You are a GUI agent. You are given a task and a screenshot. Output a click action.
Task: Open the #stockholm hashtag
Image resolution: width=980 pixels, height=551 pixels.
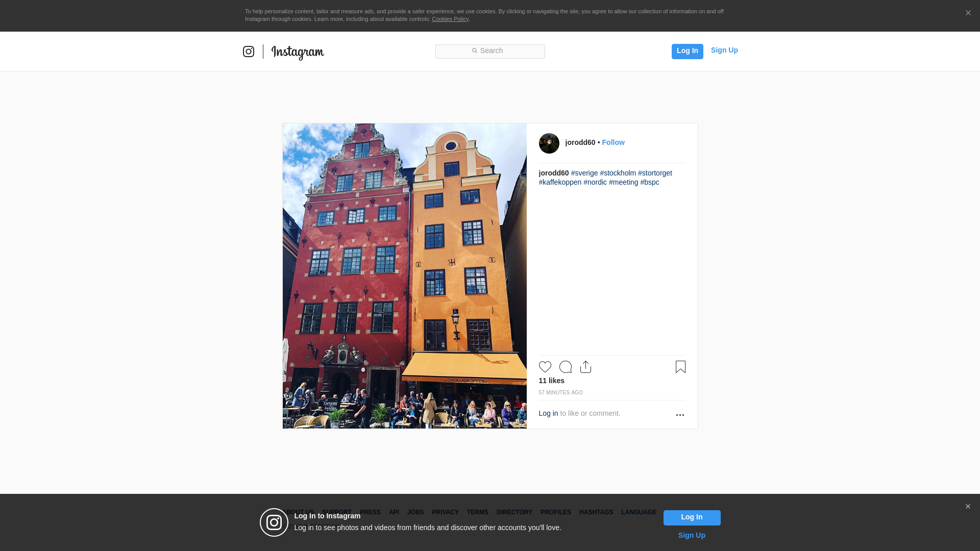coord(618,173)
